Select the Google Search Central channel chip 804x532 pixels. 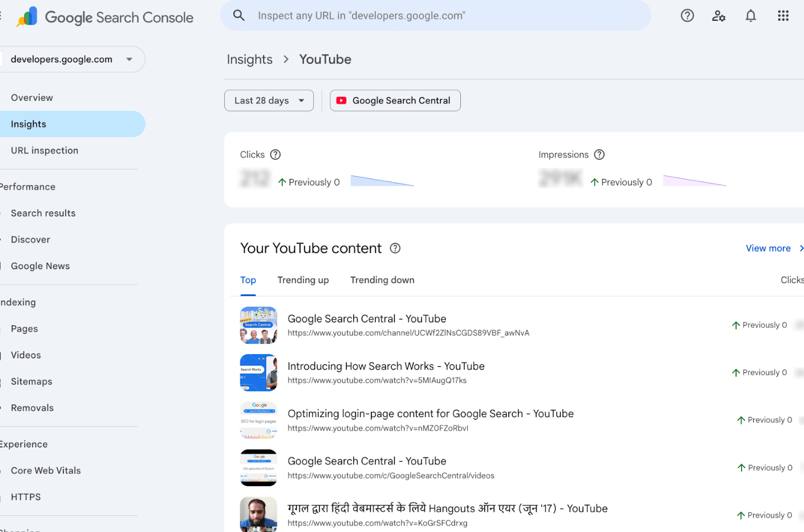[x=395, y=101]
